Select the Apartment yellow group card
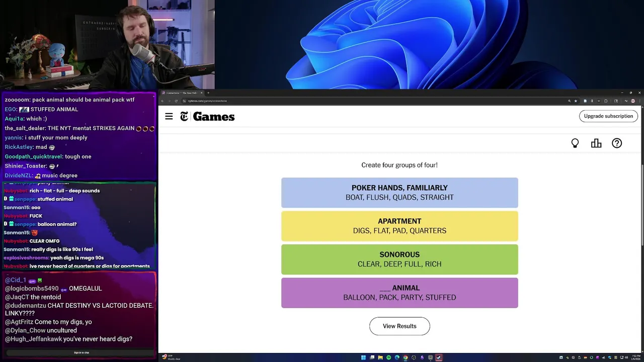 click(399, 226)
